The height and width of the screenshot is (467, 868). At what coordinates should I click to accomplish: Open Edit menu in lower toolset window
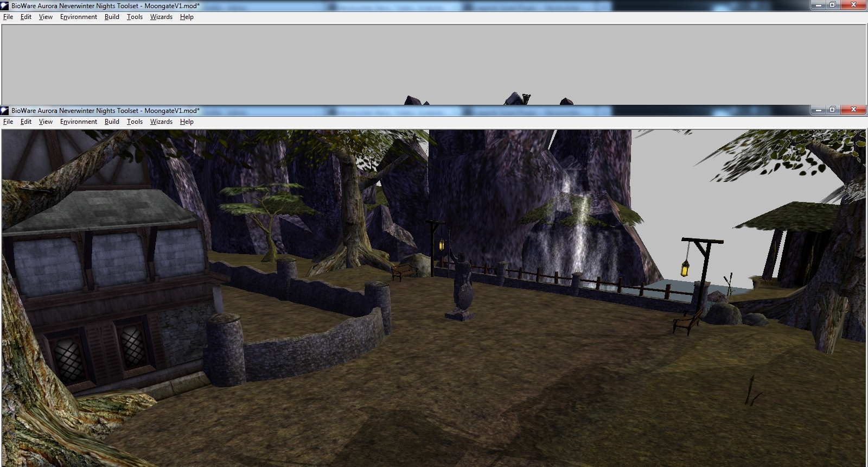(26, 122)
